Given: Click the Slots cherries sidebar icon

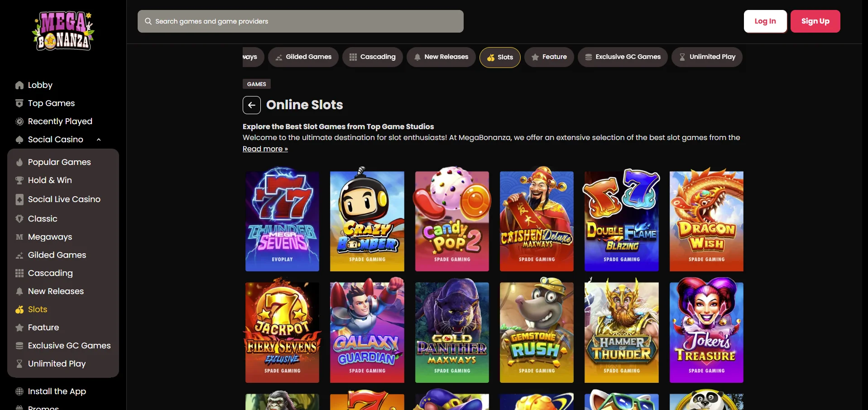Looking at the screenshot, I should (19, 309).
